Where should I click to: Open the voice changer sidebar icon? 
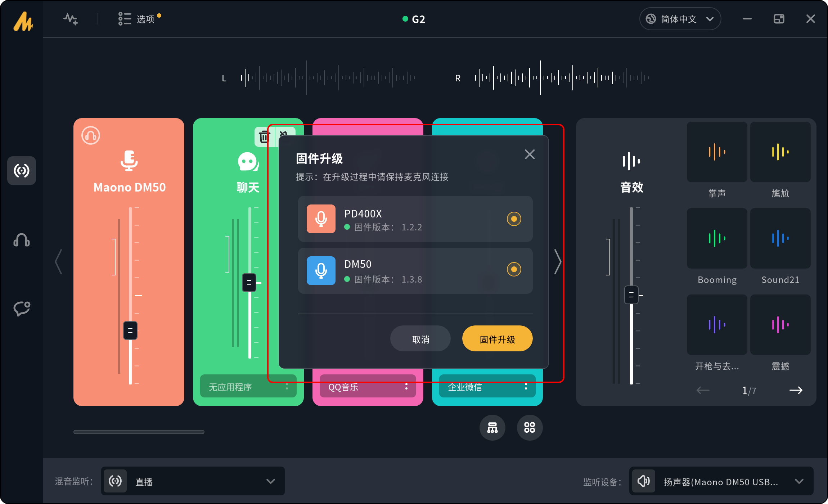22,309
